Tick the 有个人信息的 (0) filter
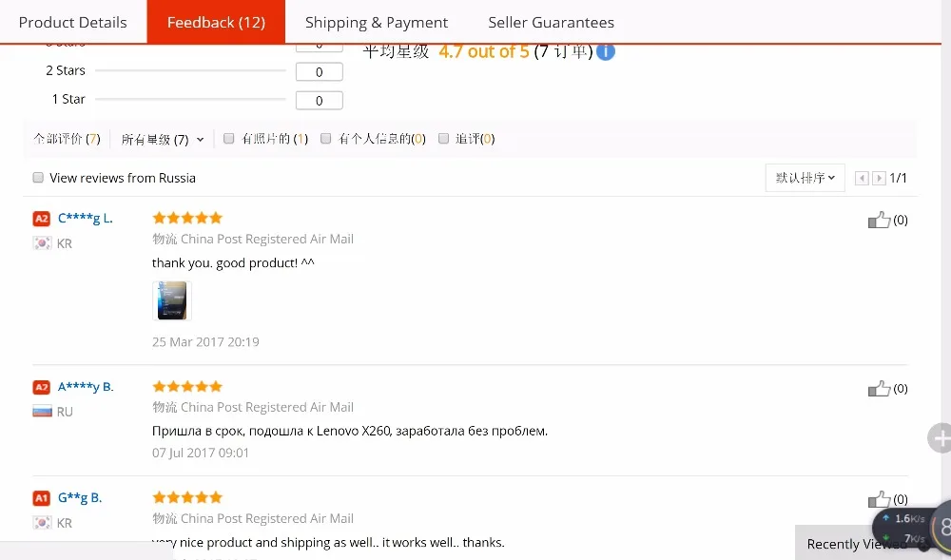This screenshot has height=560, width=951. click(x=325, y=138)
